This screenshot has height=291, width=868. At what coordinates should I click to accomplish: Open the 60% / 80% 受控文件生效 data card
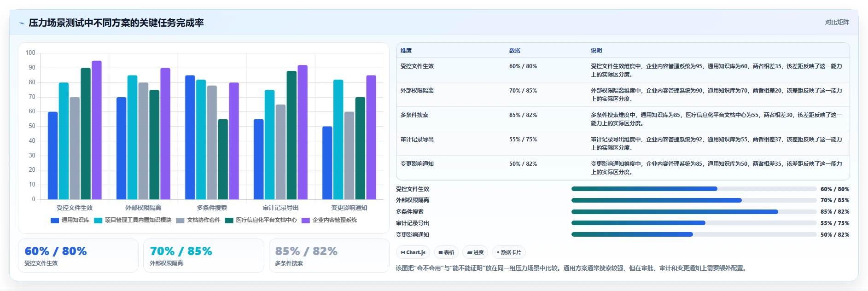coord(78,256)
